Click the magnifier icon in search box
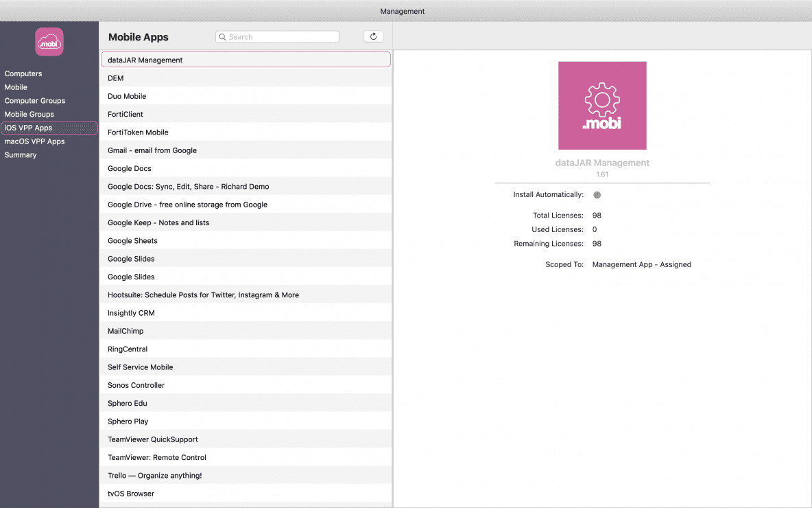This screenshot has height=508, width=812. point(223,37)
